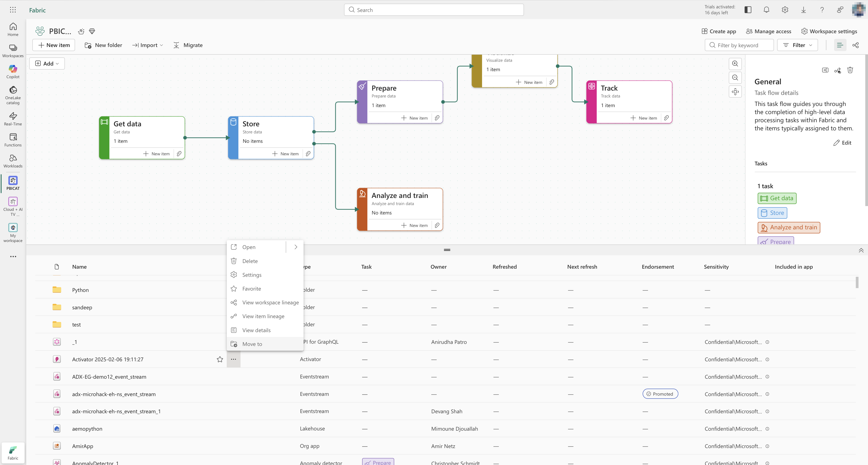
Task: Click the Promoted endorsement badge
Action: pyautogui.click(x=660, y=394)
